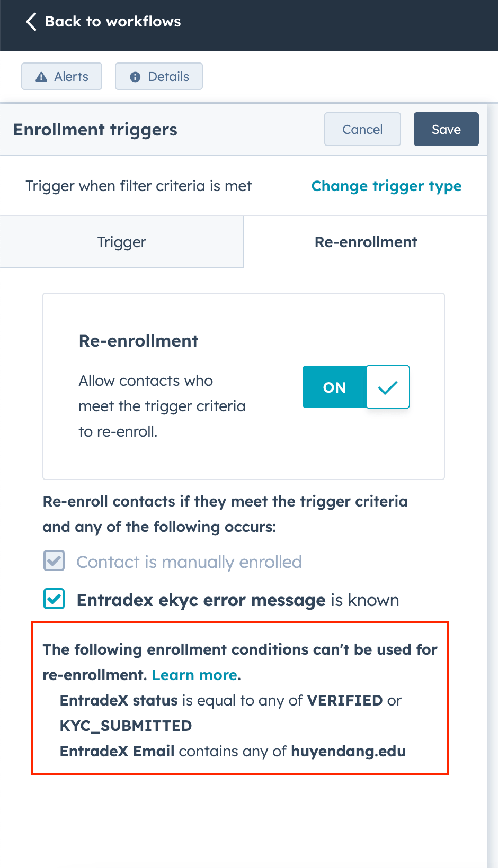View workflow Details
498x868 pixels.
(x=158, y=76)
